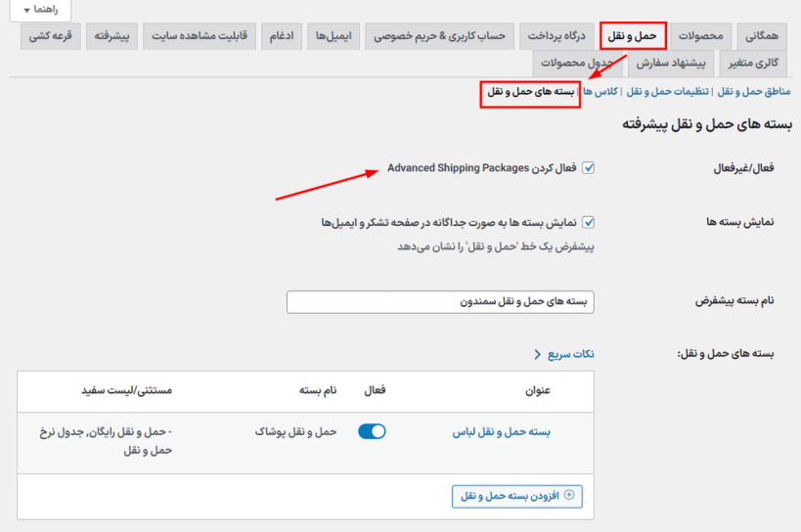Open حساب کاربری & حریم خصوصی tab
The image size is (801, 532).
click(439, 36)
